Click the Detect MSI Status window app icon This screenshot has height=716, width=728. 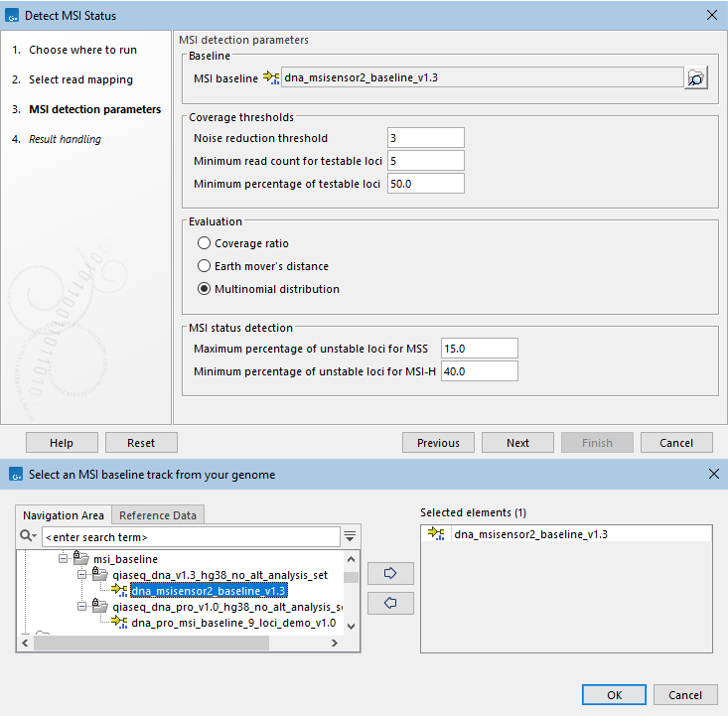click(12, 15)
